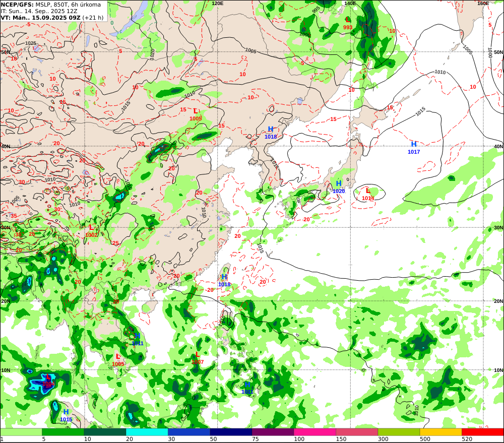504x443 pixels.
Task: Click the 120E longitude label
Action: [218, 3]
